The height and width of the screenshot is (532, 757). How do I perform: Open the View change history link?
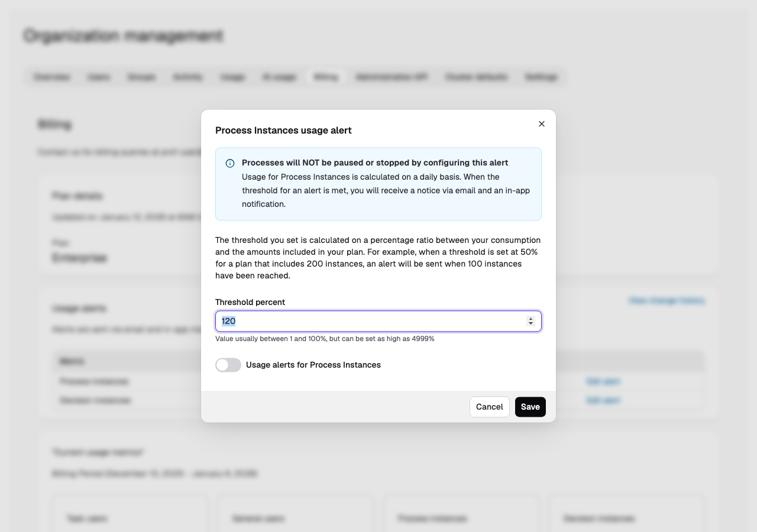point(667,300)
